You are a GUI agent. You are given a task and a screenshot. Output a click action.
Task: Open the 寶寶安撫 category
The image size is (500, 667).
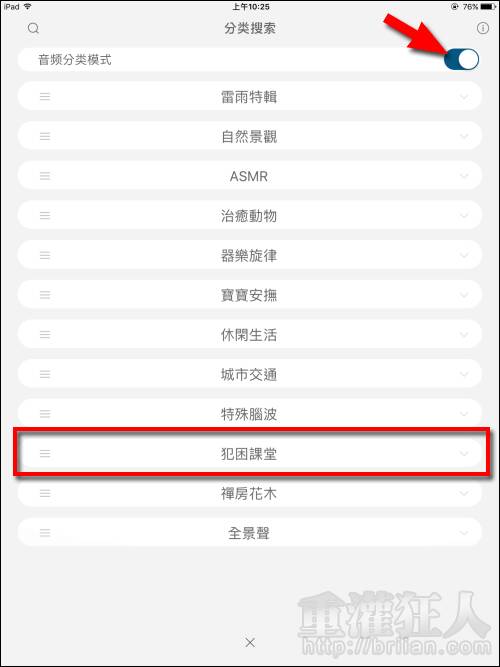click(x=250, y=295)
